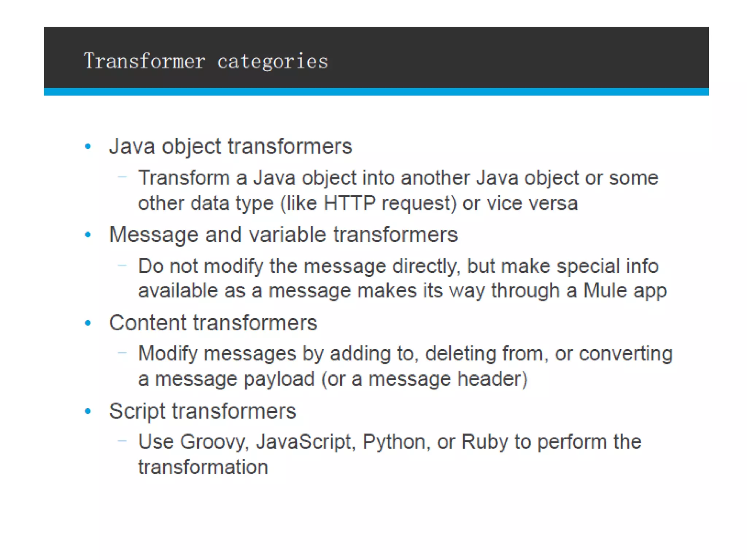Select the "Message and variable transformers" heading
This screenshot has height=560, width=747.
(283, 234)
